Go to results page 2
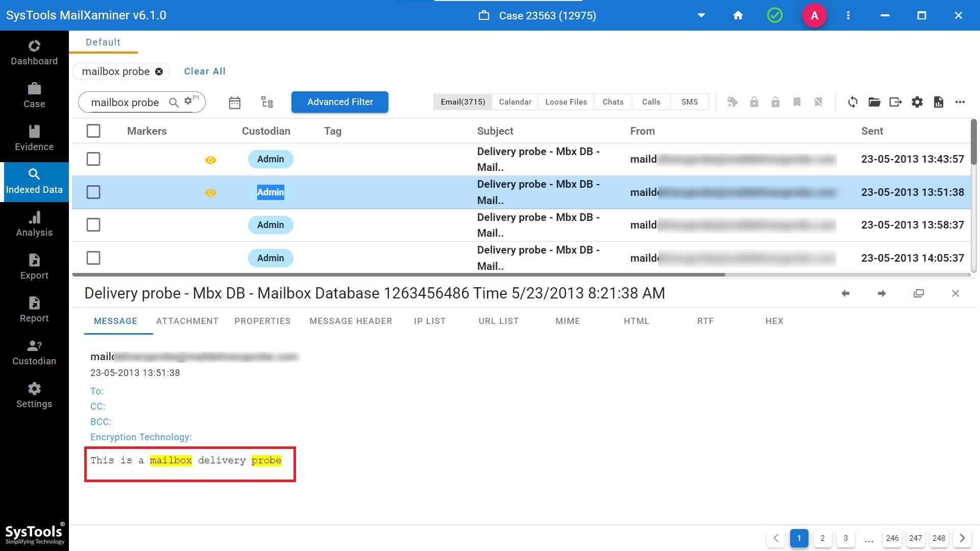The height and width of the screenshot is (551, 980). click(x=822, y=538)
